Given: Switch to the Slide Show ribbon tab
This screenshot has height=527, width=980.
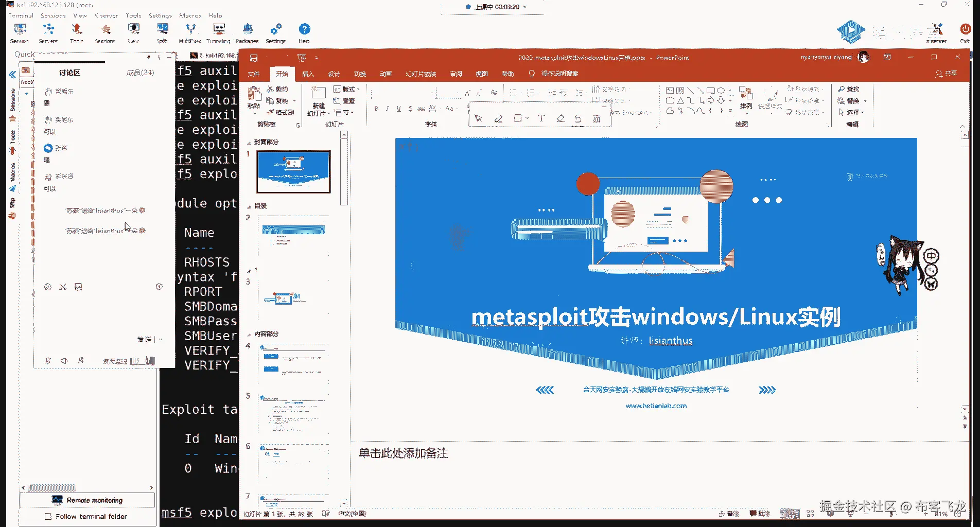Looking at the screenshot, I should (421, 74).
